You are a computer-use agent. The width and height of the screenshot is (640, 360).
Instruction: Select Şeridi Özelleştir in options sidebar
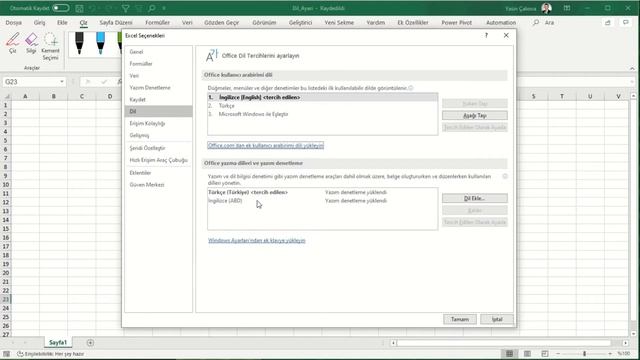(158, 148)
